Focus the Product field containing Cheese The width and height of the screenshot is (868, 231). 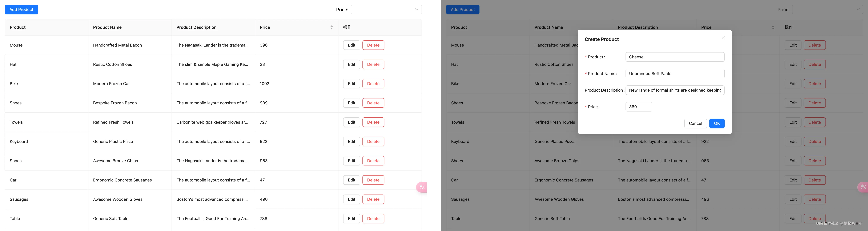(675, 57)
